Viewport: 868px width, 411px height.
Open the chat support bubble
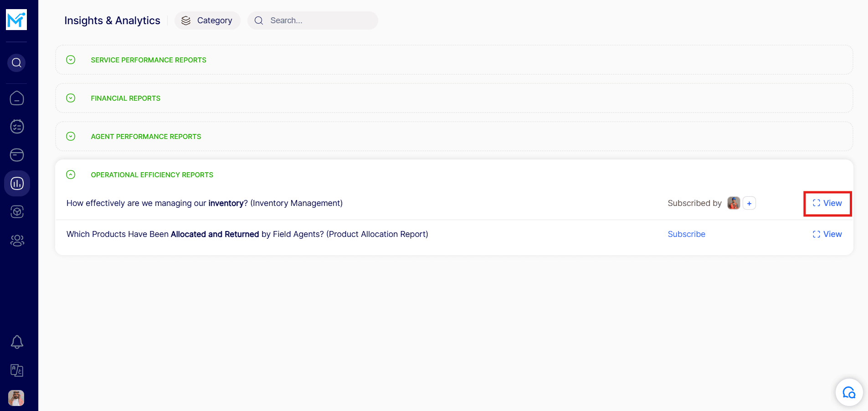point(849,392)
